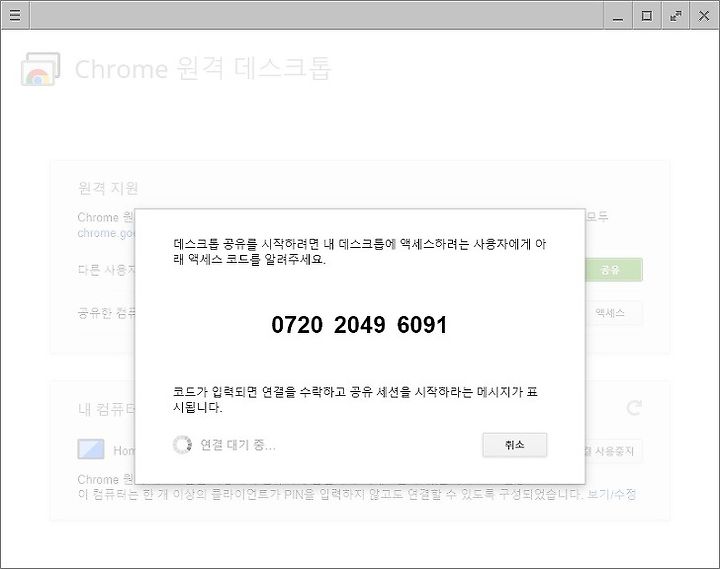Click the Home computer monitor icon

91,449
